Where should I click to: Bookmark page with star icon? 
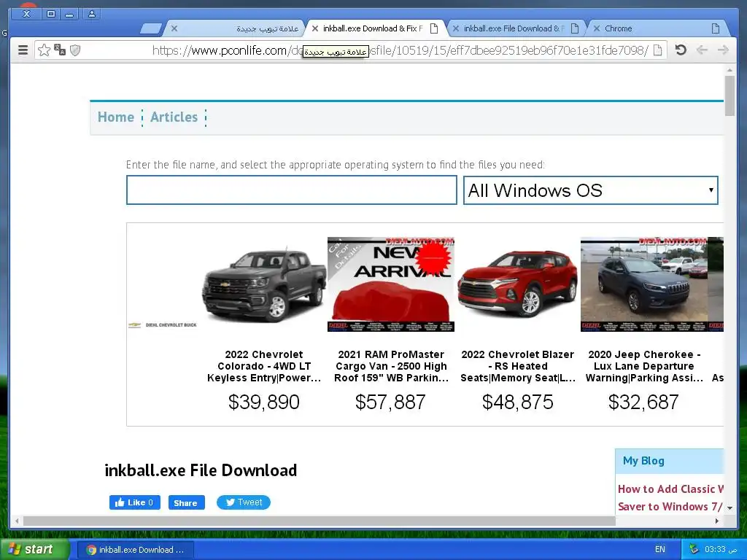click(44, 50)
